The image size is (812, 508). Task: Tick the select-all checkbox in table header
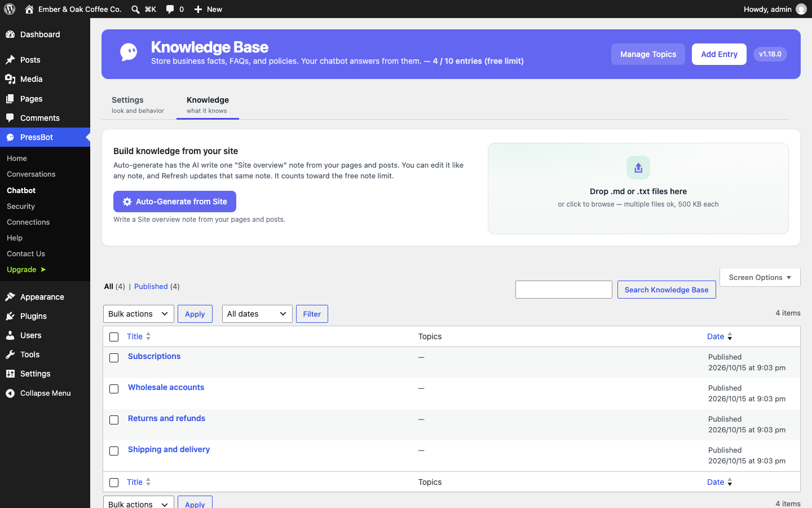click(114, 337)
